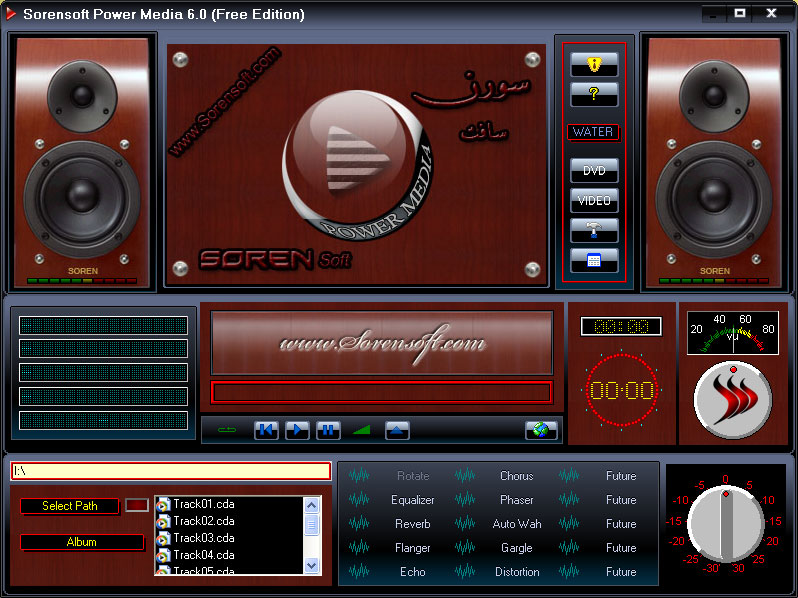
Task: Click small red button beside Select Path
Action: point(137,505)
